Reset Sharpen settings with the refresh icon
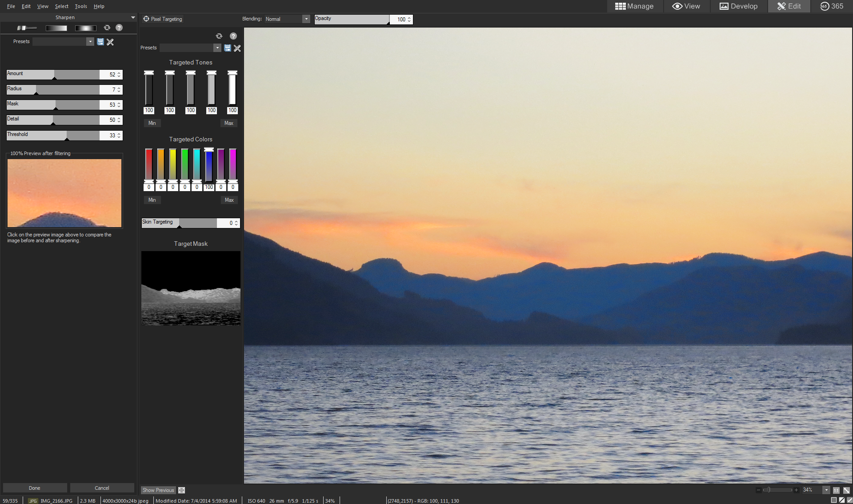 pyautogui.click(x=107, y=28)
